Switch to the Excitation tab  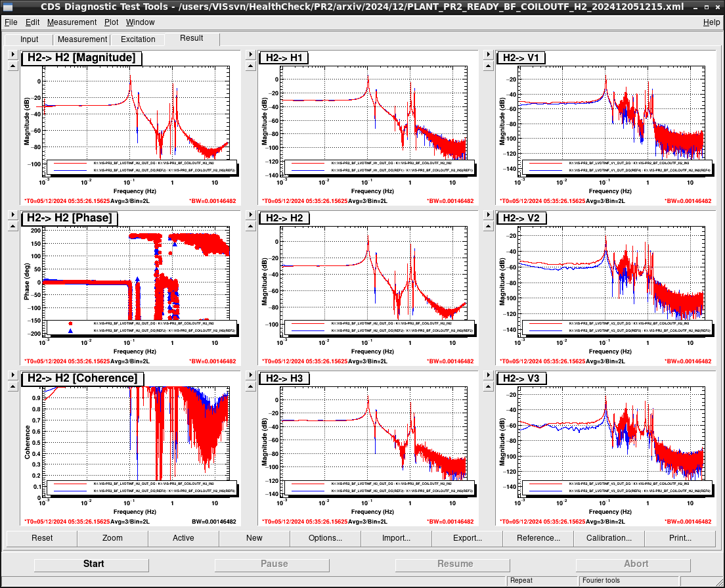coord(138,39)
